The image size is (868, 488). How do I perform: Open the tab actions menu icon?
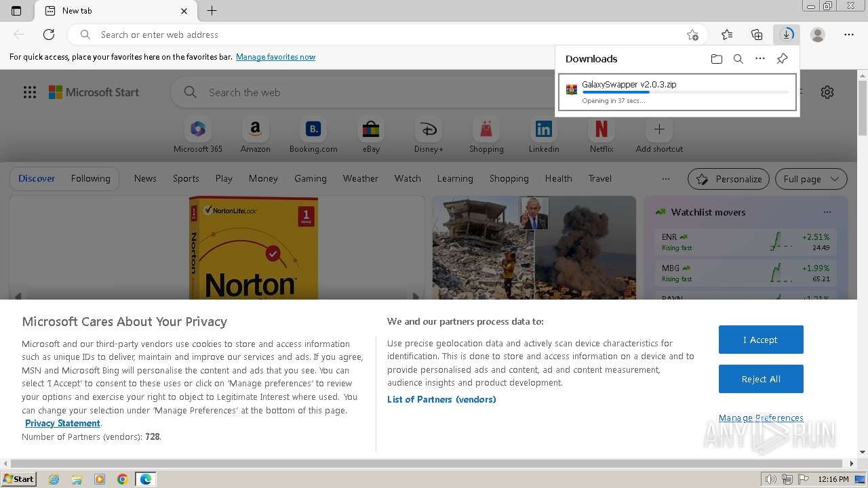click(16, 11)
